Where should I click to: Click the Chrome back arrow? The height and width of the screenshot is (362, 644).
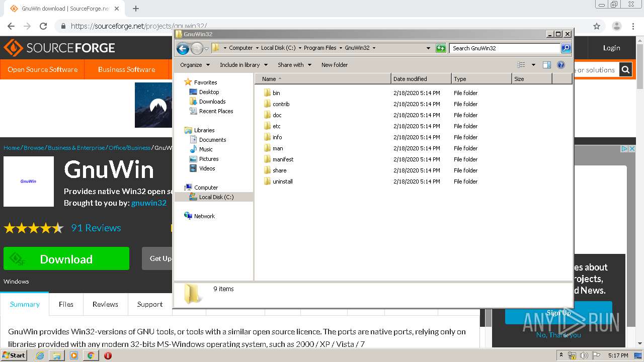pyautogui.click(x=11, y=26)
